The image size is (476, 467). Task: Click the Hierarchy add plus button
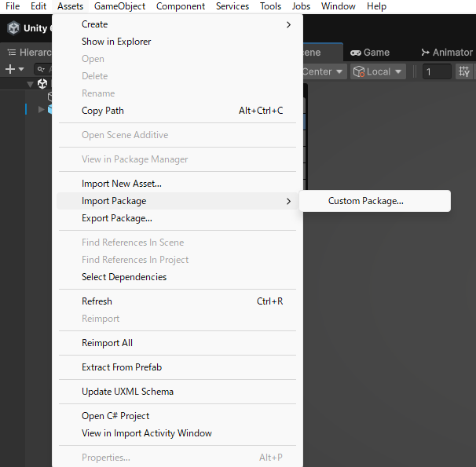tap(10, 69)
